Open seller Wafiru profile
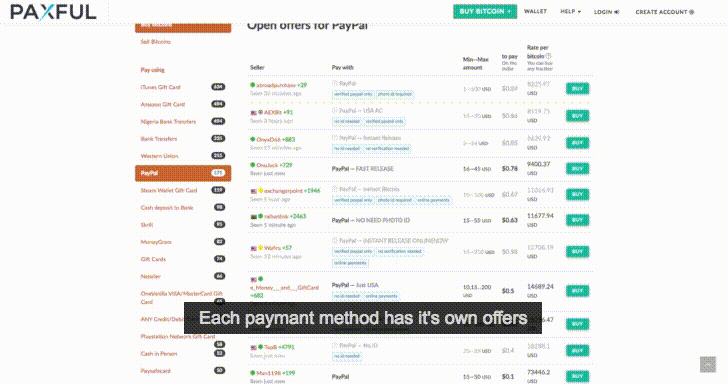Screen dimensions: 728x384 coord(272,248)
